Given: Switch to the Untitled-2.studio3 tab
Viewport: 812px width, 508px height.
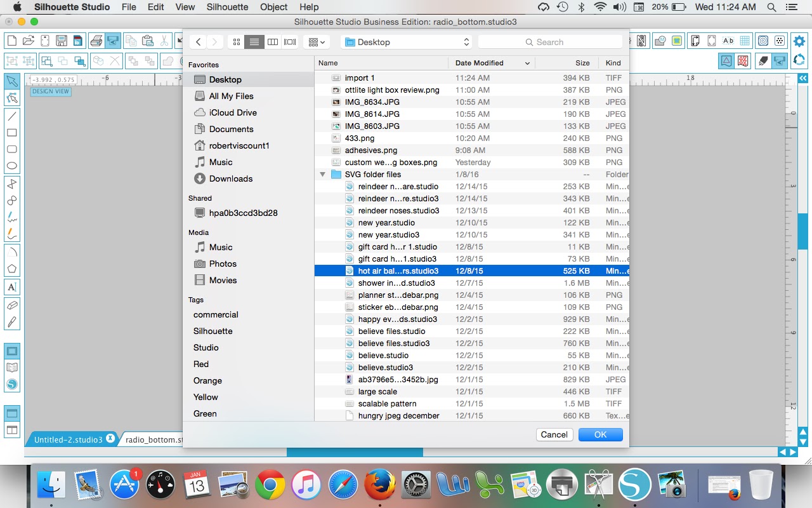Looking at the screenshot, I should [x=68, y=439].
